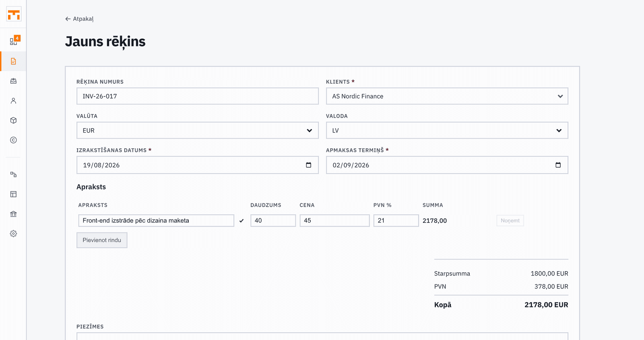Screen dimensions: 644x340
Task: Click the Cena field showing 45
Action: (x=335, y=221)
